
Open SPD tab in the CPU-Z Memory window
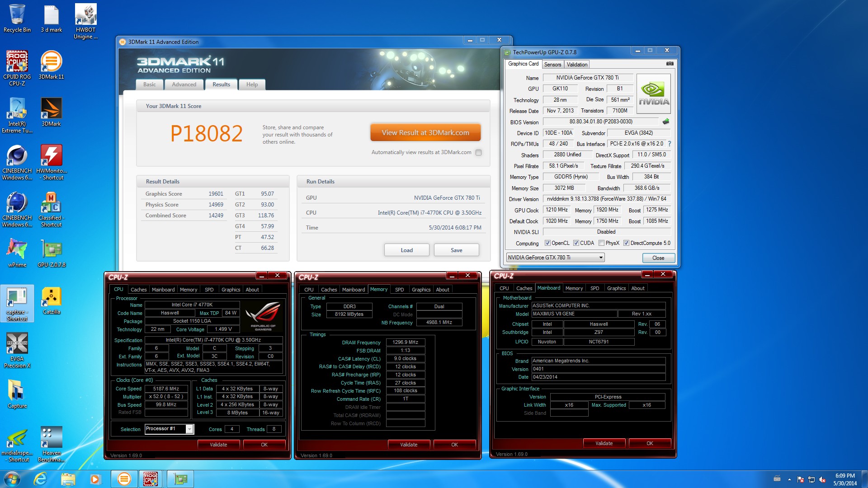click(x=399, y=290)
